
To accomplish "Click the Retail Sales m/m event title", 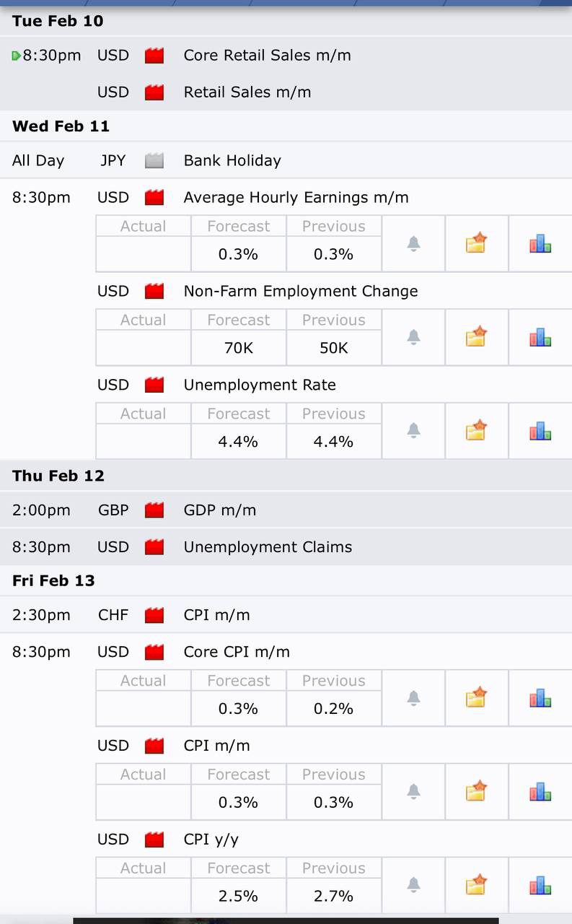I will pyautogui.click(x=247, y=92).
